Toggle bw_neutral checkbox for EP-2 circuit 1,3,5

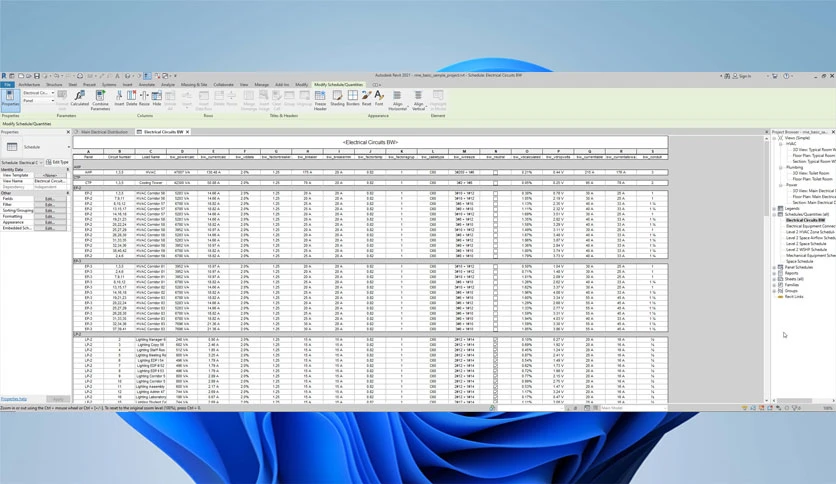click(x=495, y=193)
